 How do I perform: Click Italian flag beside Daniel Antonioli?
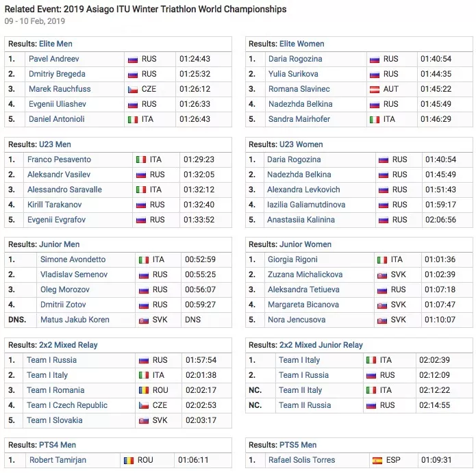coord(133,120)
